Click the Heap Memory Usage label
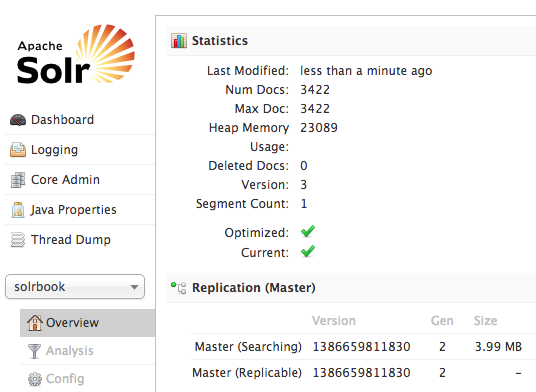The height and width of the screenshot is (392, 536). [x=249, y=137]
